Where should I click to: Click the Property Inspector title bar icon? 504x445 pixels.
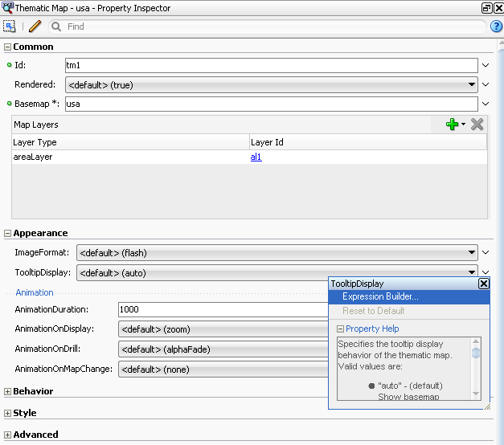[7, 7]
